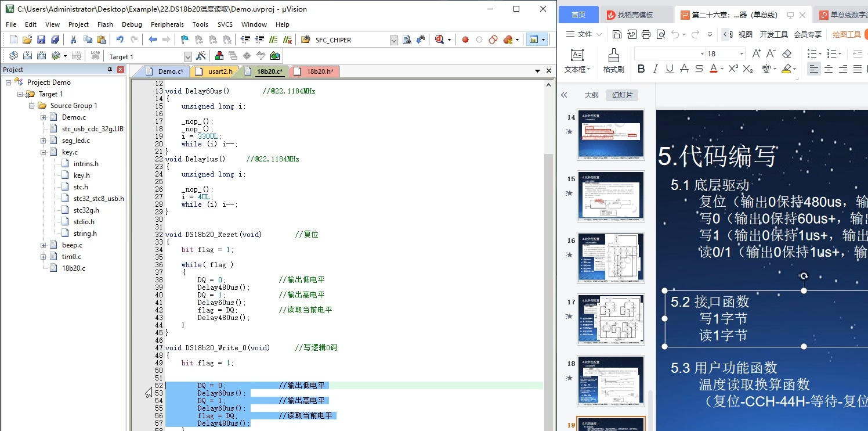Open the WPS font name dropdown

click(701, 53)
